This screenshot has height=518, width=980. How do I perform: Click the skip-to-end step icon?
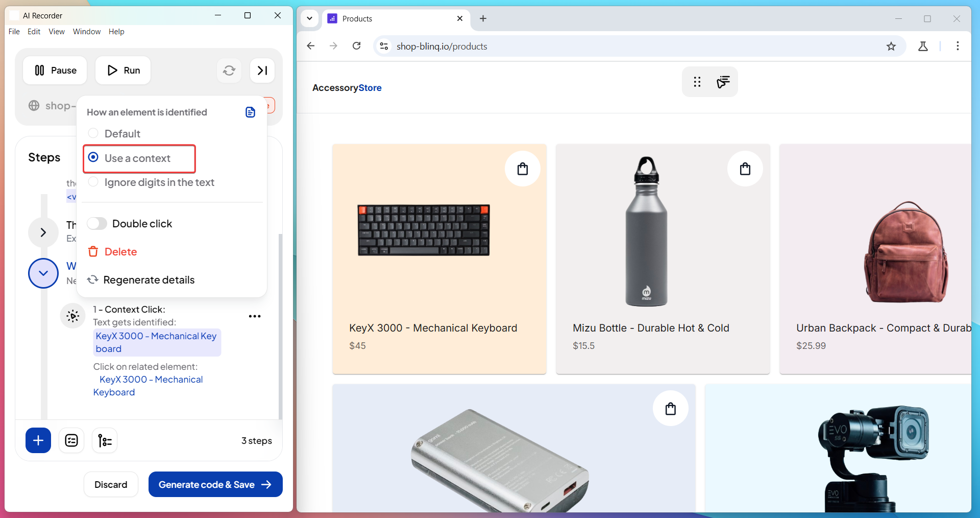(x=262, y=70)
